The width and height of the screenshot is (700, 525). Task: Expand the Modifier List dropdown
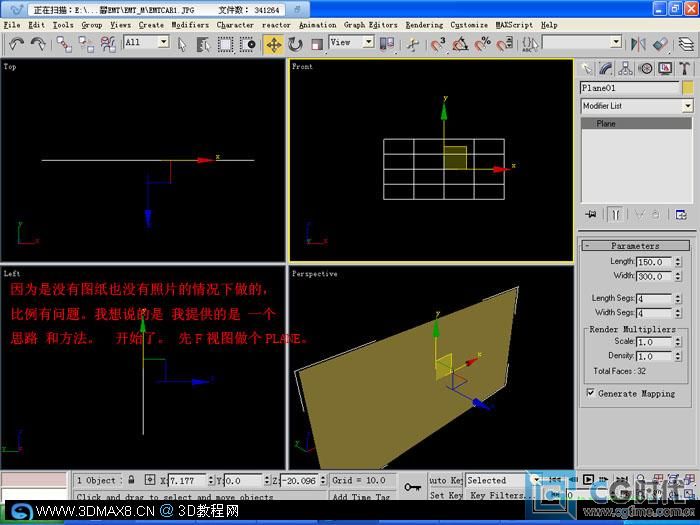click(x=637, y=106)
